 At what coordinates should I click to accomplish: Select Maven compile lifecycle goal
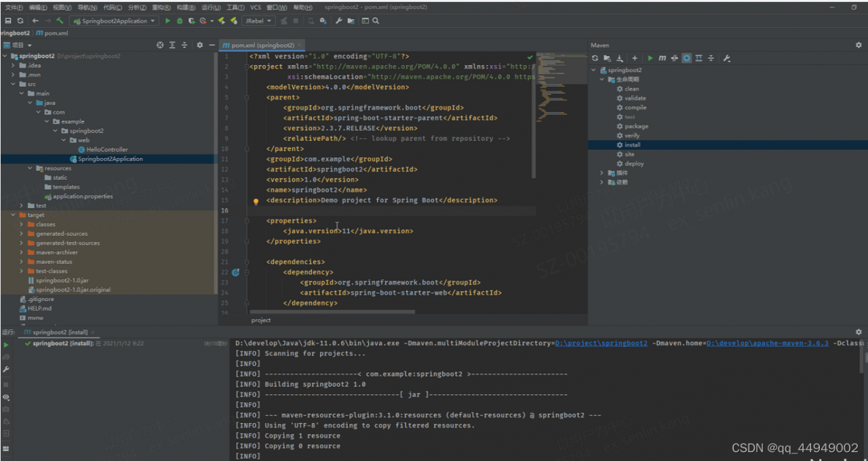(635, 107)
